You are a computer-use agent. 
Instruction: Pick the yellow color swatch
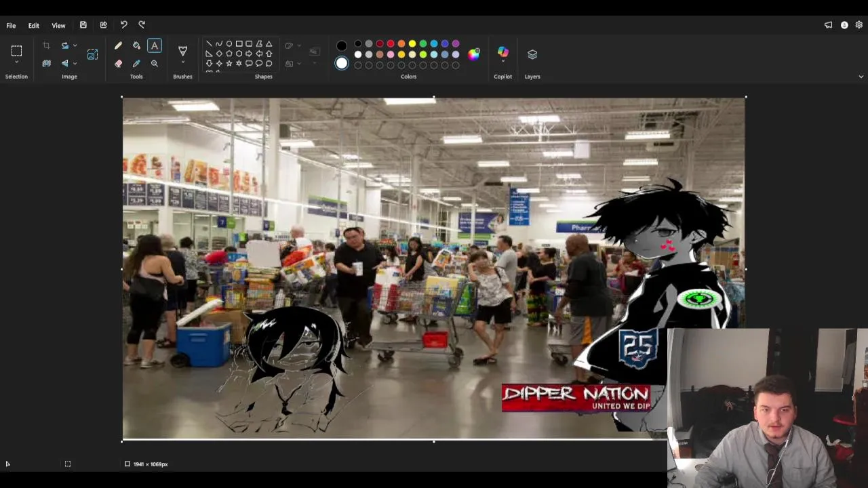tap(412, 44)
